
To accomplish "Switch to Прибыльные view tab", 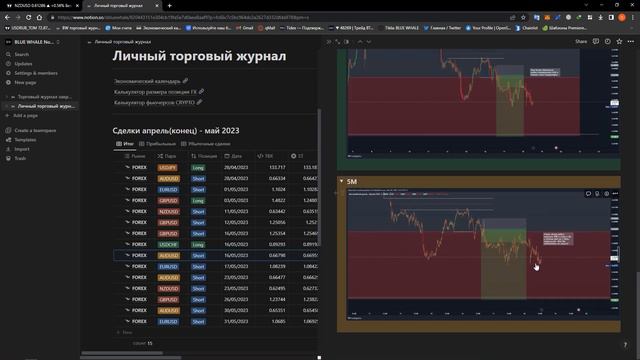I will [157, 144].
